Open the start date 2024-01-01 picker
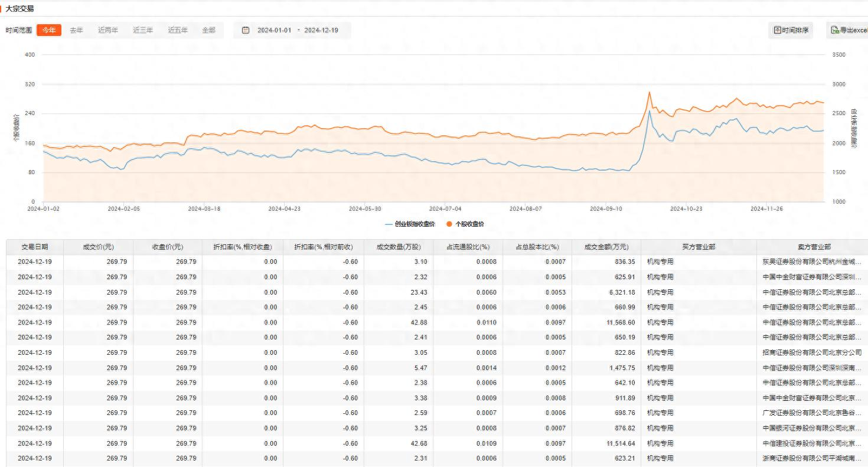Screen dimensions: 868x467 (x=274, y=30)
